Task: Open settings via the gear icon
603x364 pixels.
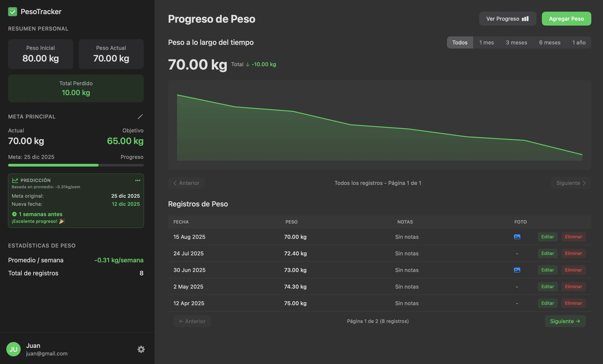Action: click(141, 349)
